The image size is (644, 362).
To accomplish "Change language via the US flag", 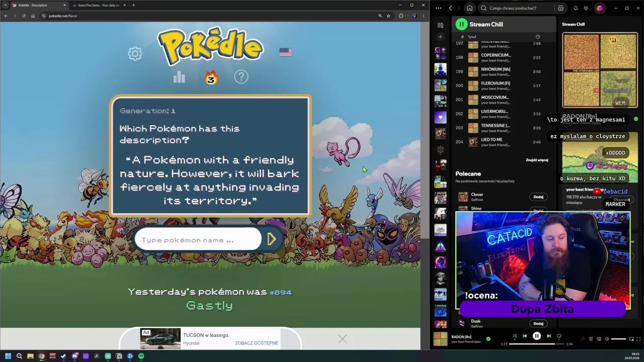I will [285, 52].
